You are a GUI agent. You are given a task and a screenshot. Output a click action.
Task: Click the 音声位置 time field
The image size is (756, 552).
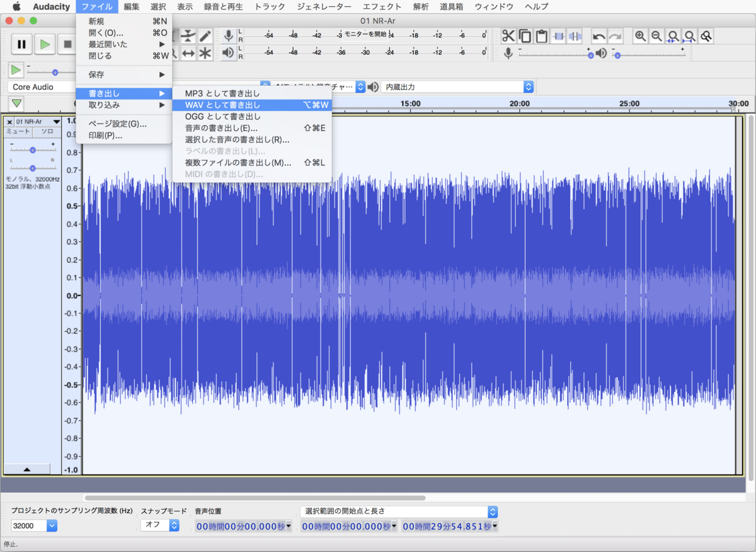coord(243,526)
